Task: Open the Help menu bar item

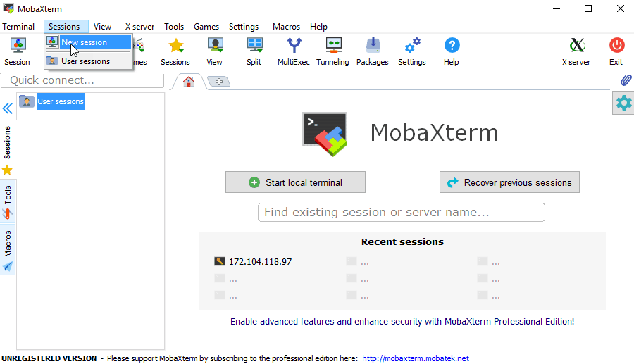Action: click(x=318, y=27)
